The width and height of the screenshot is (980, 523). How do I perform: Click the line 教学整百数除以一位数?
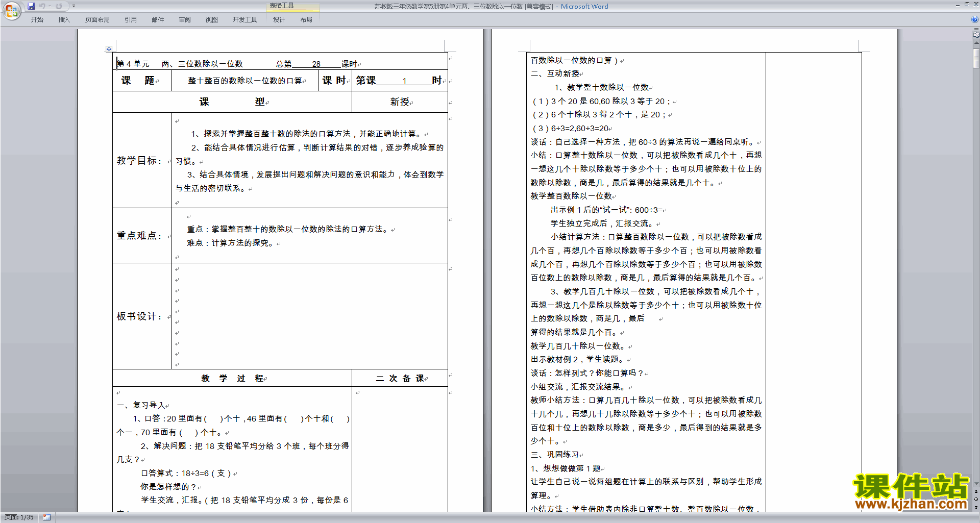(571, 196)
